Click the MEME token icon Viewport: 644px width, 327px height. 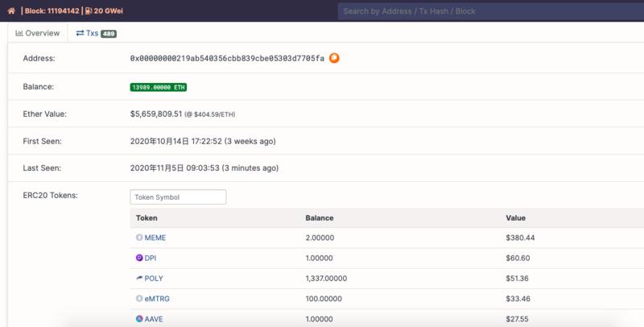139,238
